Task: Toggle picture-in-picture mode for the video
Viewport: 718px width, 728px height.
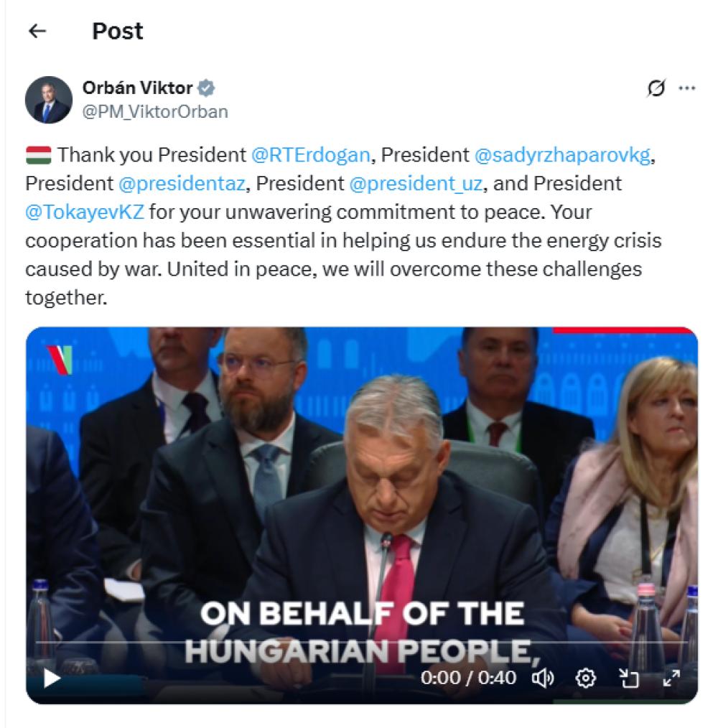Action: [629, 678]
